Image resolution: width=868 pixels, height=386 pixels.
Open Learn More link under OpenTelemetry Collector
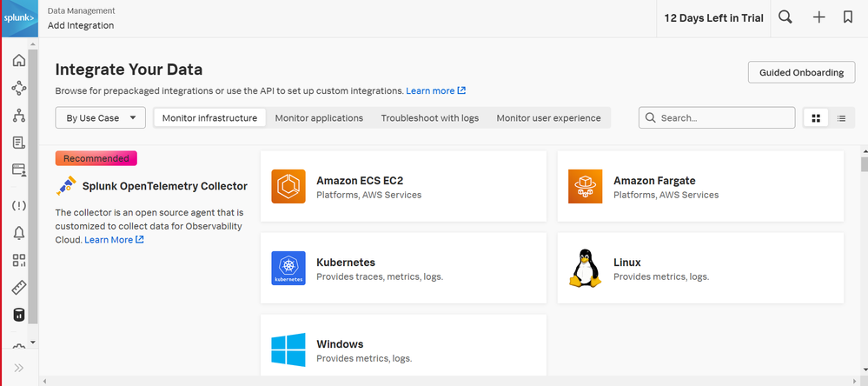click(x=114, y=240)
